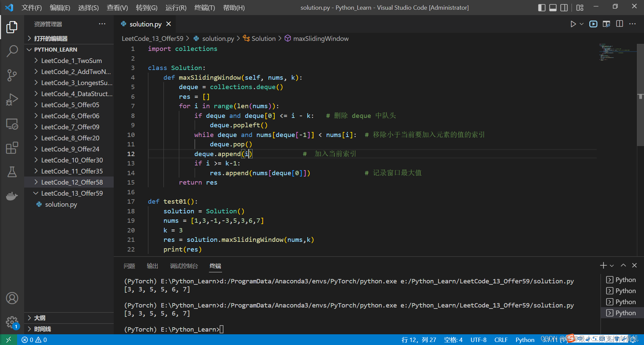Open Source Control view

[12, 75]
